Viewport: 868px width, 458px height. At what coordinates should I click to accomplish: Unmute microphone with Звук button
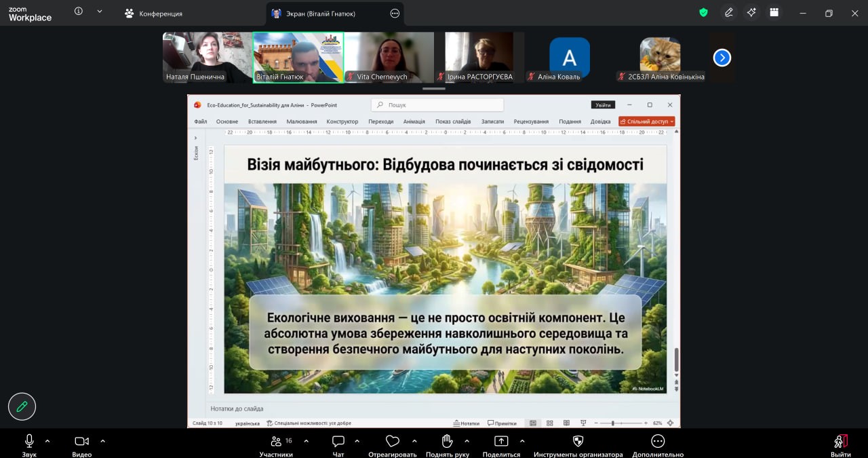(x=29, y=445)
